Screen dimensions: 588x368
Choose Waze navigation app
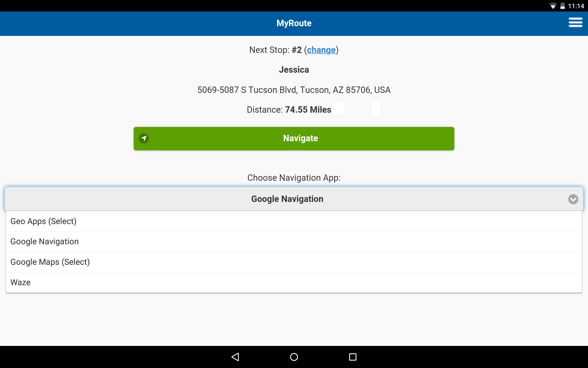pos(294,283)
